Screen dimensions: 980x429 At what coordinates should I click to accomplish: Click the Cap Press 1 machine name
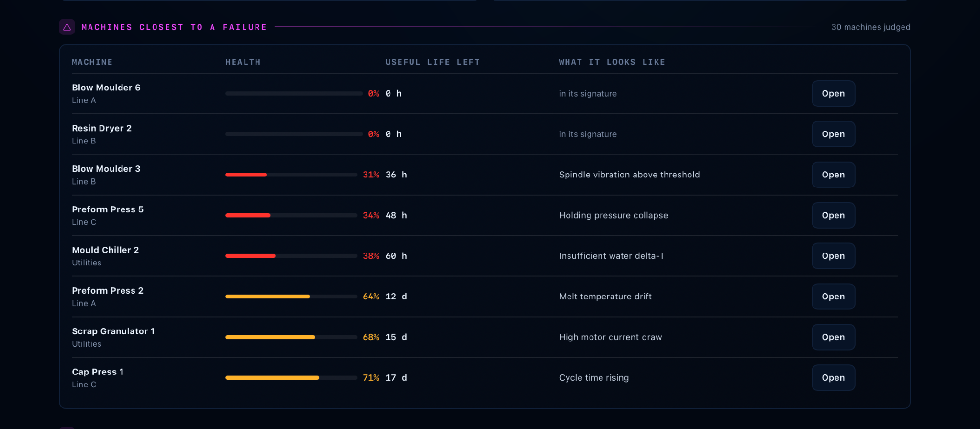coord(98,372)
